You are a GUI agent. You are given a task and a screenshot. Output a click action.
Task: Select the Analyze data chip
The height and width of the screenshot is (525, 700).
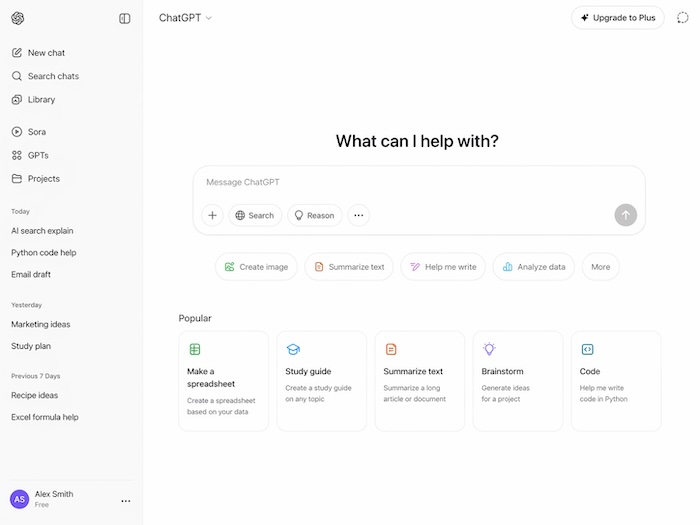coord(533,267)
